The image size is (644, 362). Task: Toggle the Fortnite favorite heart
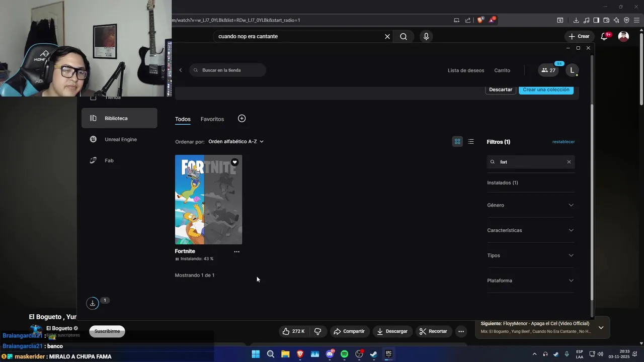point(234,162)
